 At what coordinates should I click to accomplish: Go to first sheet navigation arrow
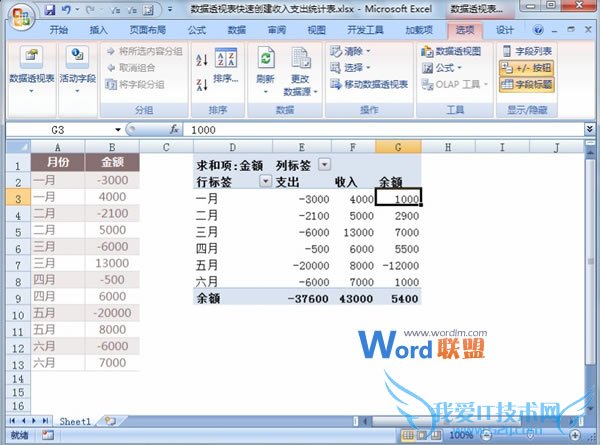12,421
